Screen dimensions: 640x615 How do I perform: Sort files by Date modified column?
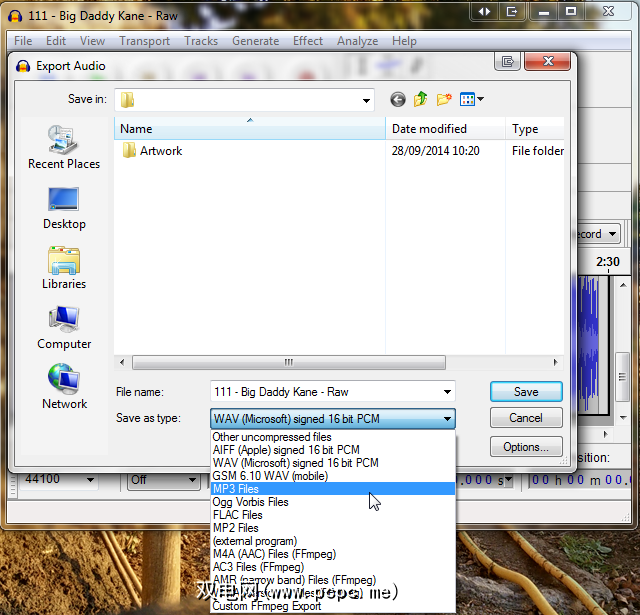click(445, 129)
